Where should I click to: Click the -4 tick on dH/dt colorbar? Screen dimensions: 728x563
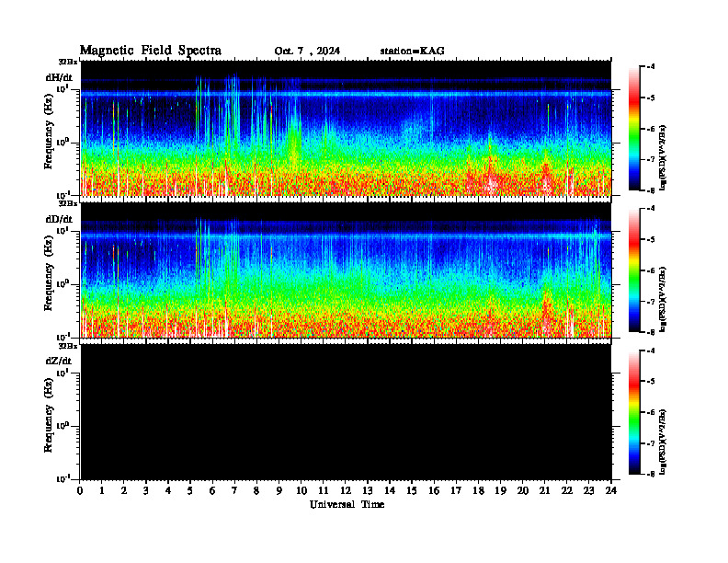tap(651, 67)
